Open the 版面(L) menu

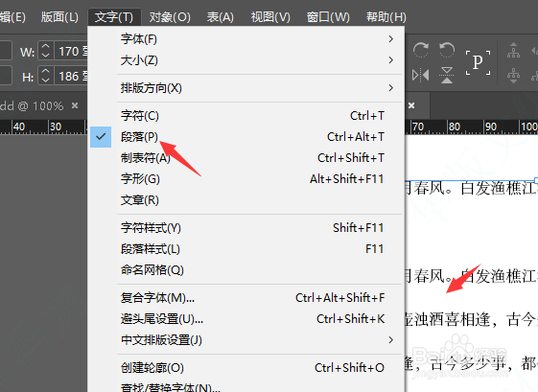pyautogui.click(x=59, y=17)
